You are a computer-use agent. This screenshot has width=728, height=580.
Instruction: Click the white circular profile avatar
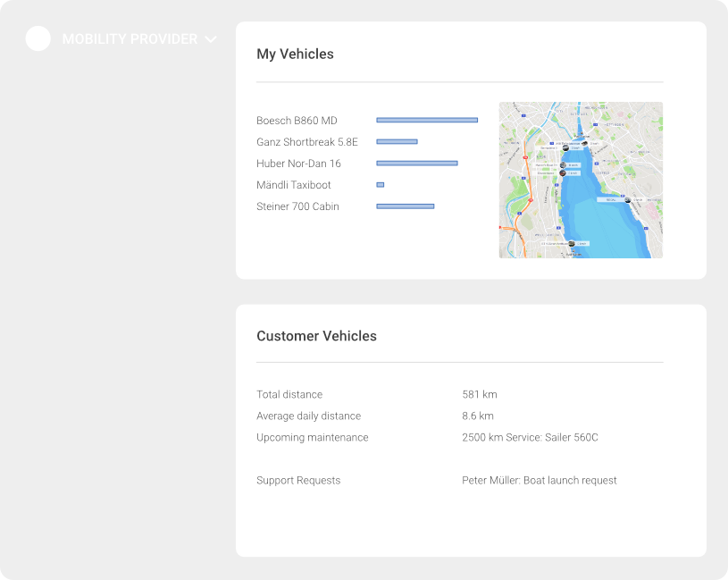tap(38, 38)
